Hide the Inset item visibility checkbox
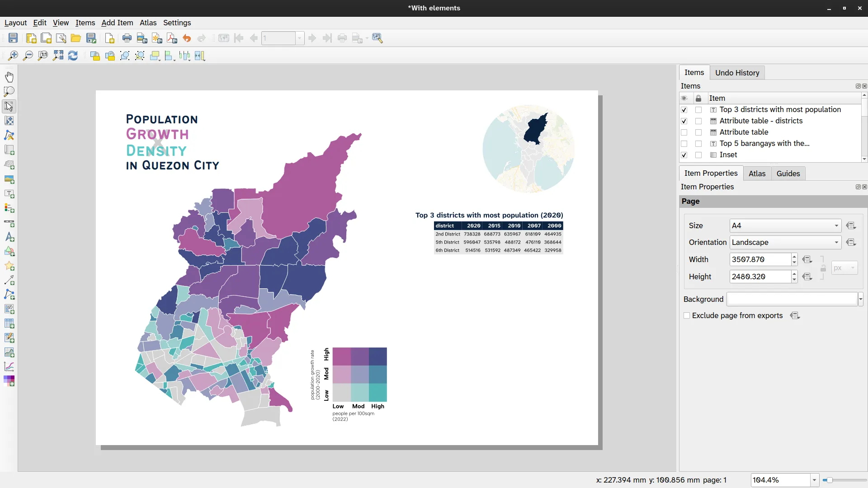 coord(684,155)
